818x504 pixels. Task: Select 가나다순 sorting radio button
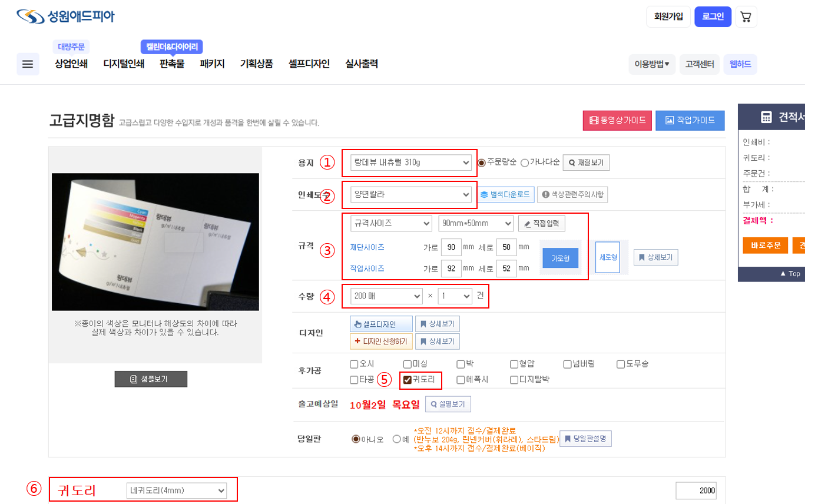tap(525, 163)
